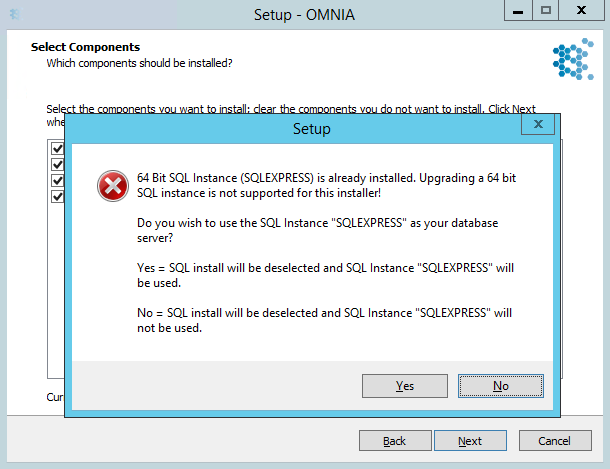Toggle the first component checkbox
Screen dimensions: 610x469
58,148
